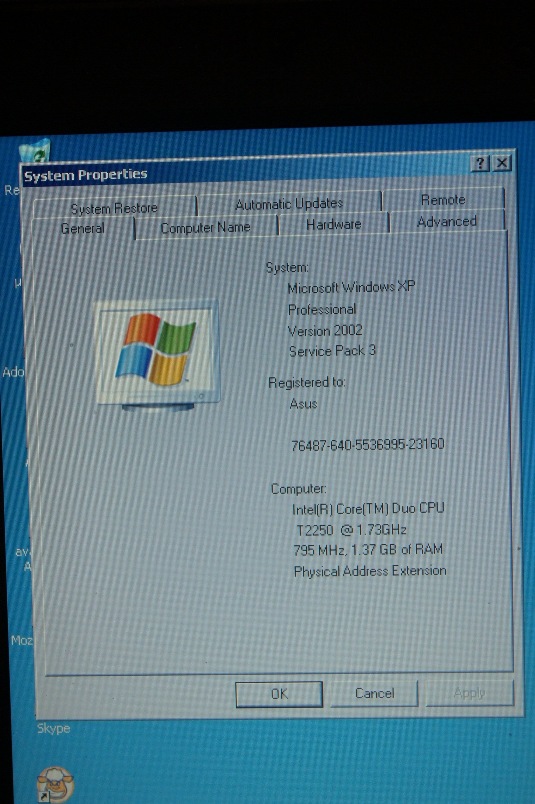535x804 pixels.
Task: Click the text "795 MHz, 1.37 GB of RAM"
Action: pos(368,550)
